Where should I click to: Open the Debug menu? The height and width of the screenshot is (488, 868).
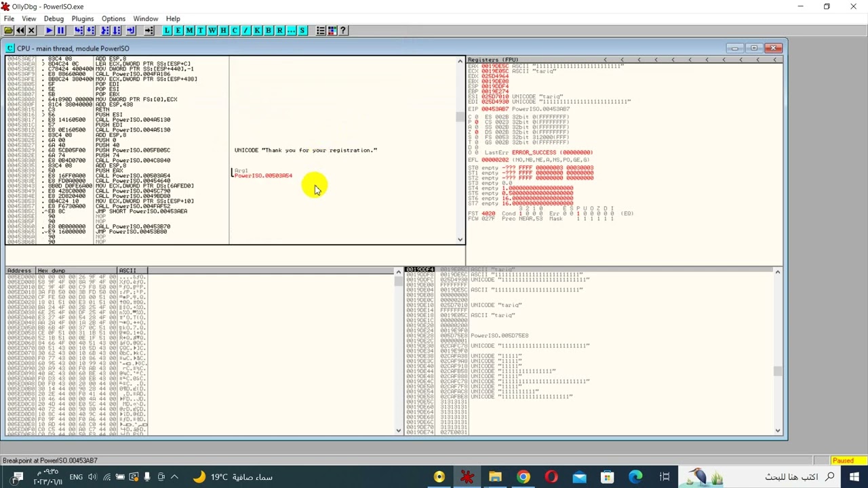54,19
